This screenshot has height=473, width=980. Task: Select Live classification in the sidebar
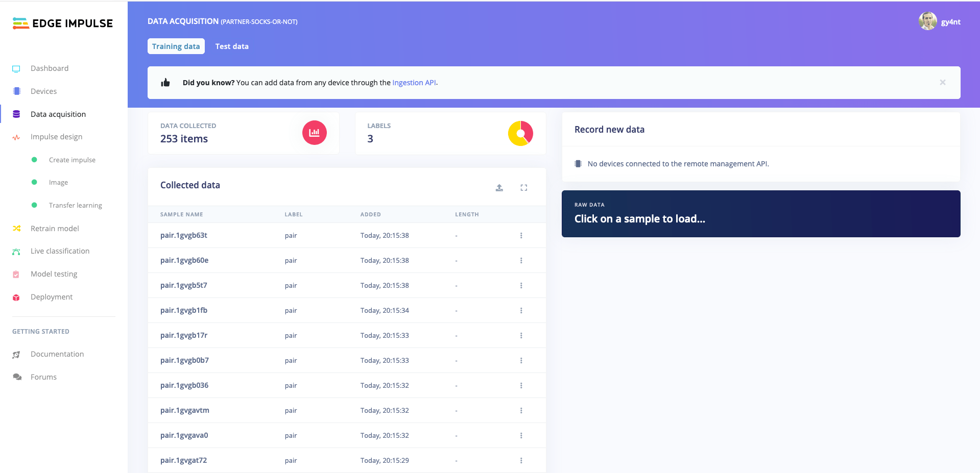(x=60, y=251)
